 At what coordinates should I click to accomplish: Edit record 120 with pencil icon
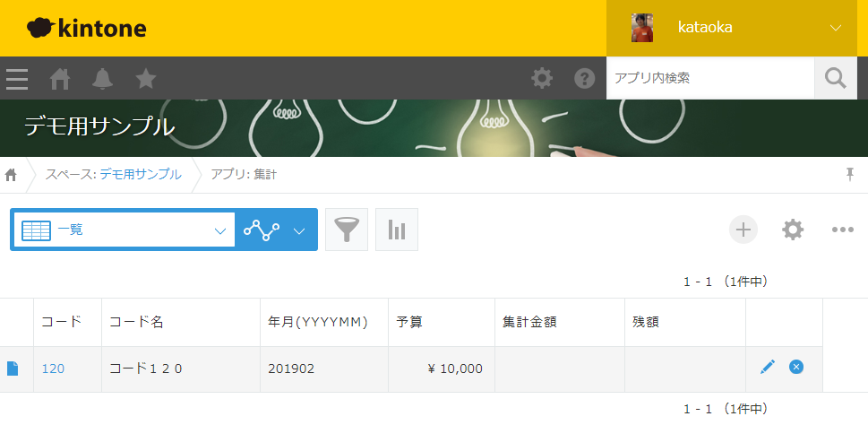pos(768,367)
